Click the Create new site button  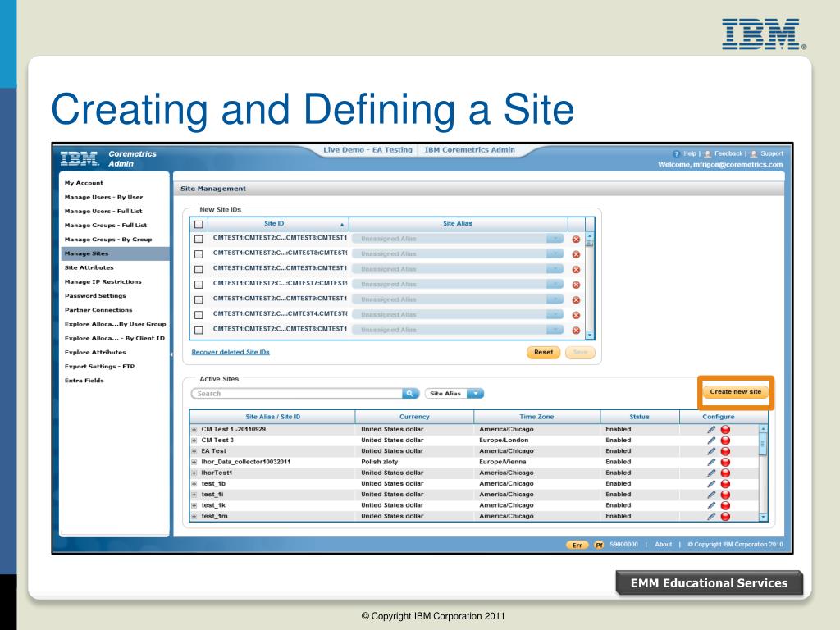[x=735, y=392]
